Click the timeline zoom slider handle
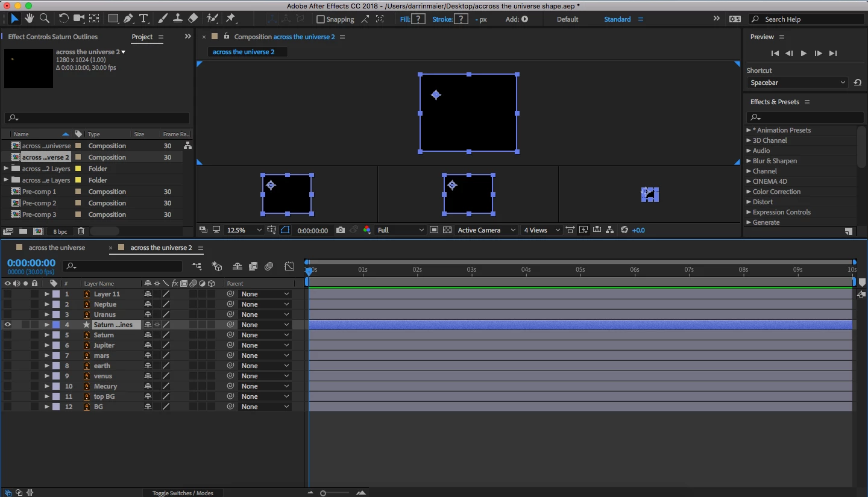This screenshot has height=497, width=868. click(323, 493)
